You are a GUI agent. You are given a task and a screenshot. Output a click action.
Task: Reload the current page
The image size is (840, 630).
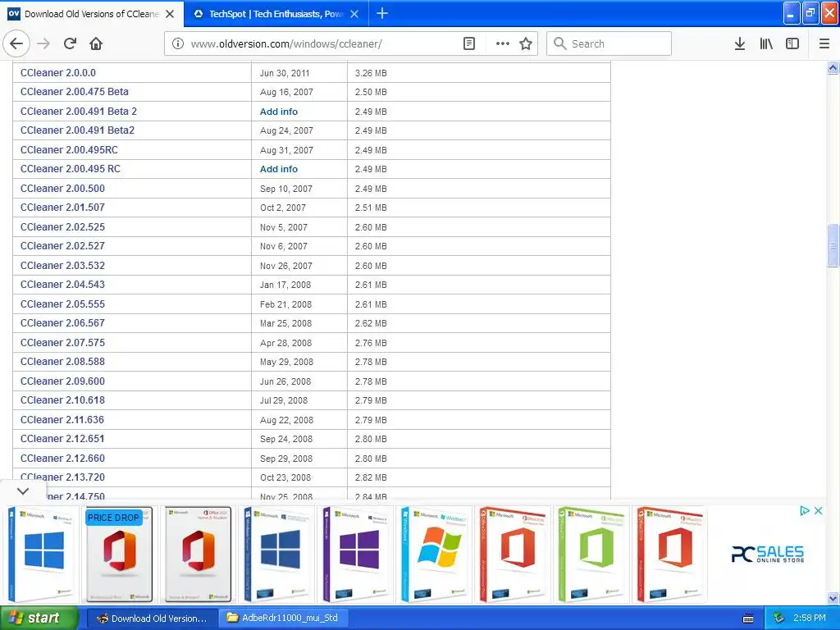pos(70,43)
